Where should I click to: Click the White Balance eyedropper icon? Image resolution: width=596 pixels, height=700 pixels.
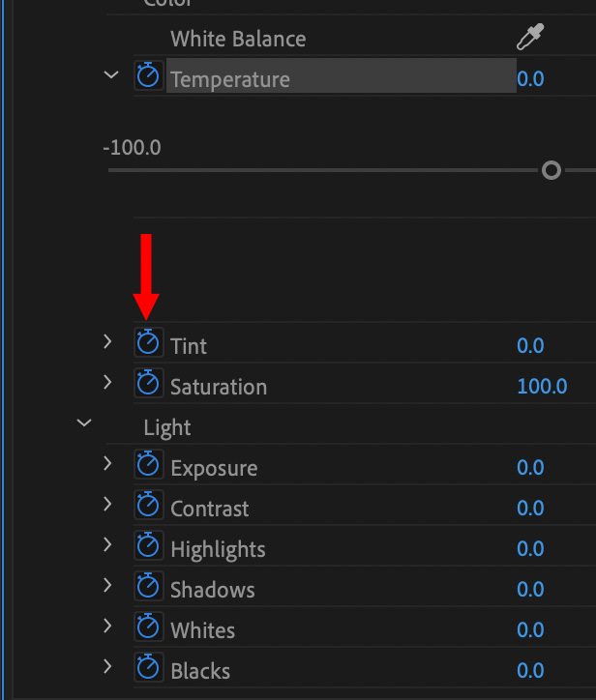tap(530, 38)
